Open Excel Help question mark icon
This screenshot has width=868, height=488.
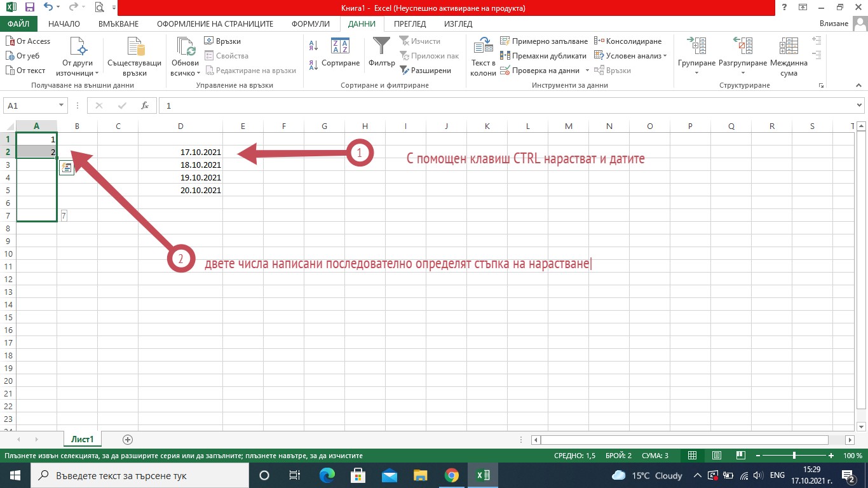pos(785,8)
